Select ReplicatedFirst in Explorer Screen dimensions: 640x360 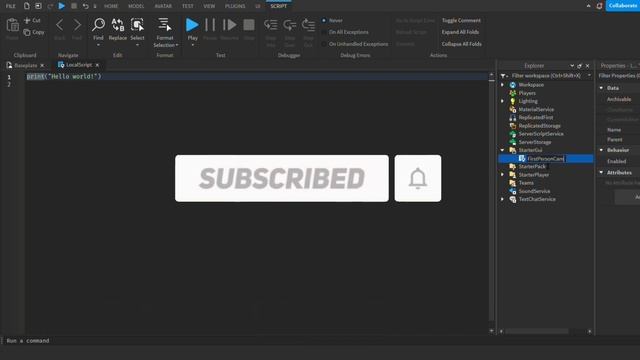coord(536,118)
